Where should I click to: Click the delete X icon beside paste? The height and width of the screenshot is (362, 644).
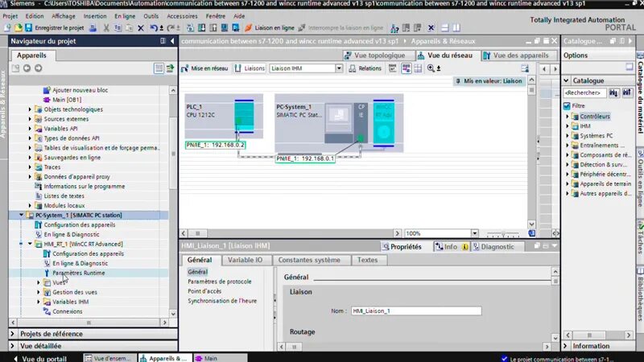(141, 28)
